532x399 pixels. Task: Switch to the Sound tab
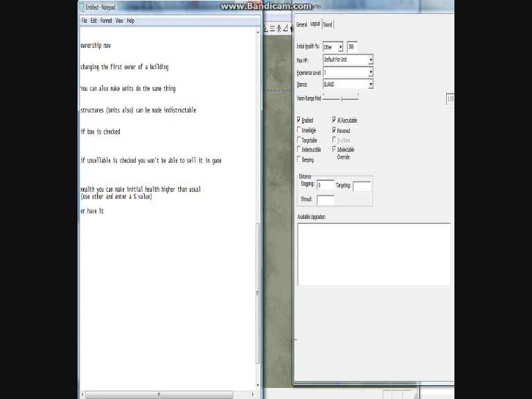(x=328, y=24)
